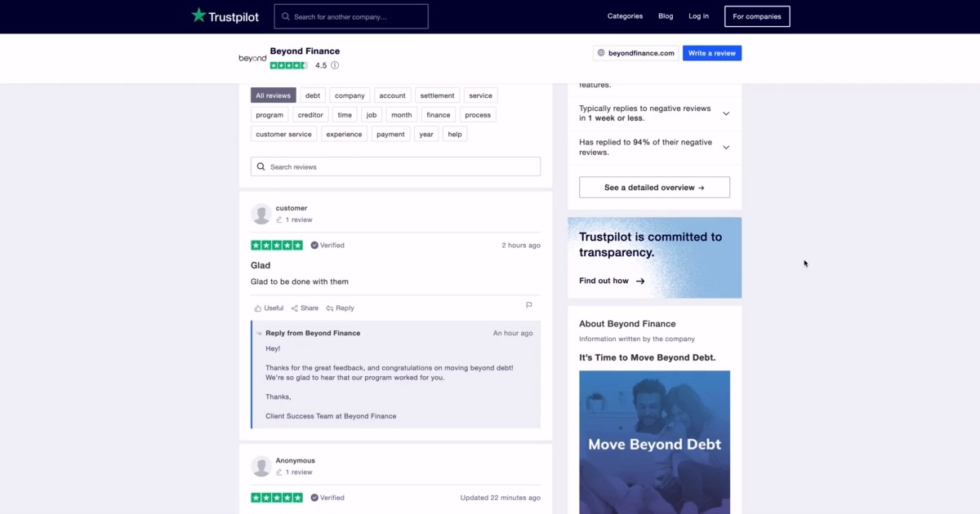Filter reviews by year tag
This screenshot has width=980, height=514.
[426, 135]
